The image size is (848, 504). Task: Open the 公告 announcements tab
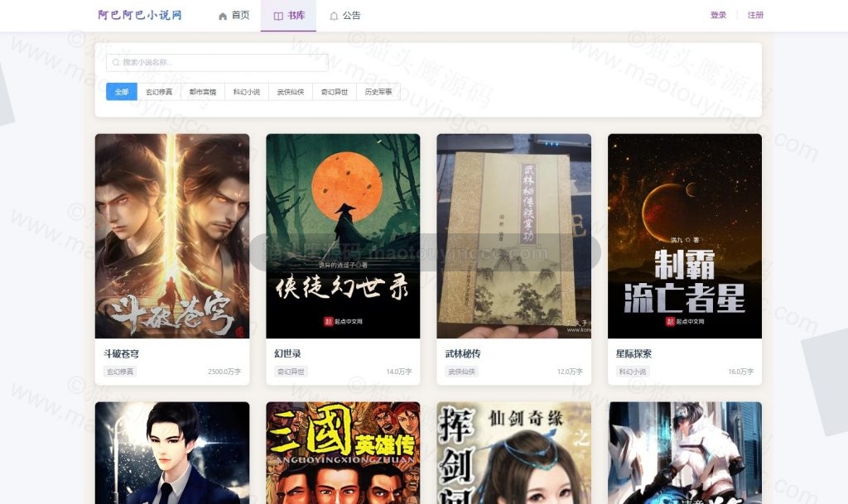[x=344, y=16]
